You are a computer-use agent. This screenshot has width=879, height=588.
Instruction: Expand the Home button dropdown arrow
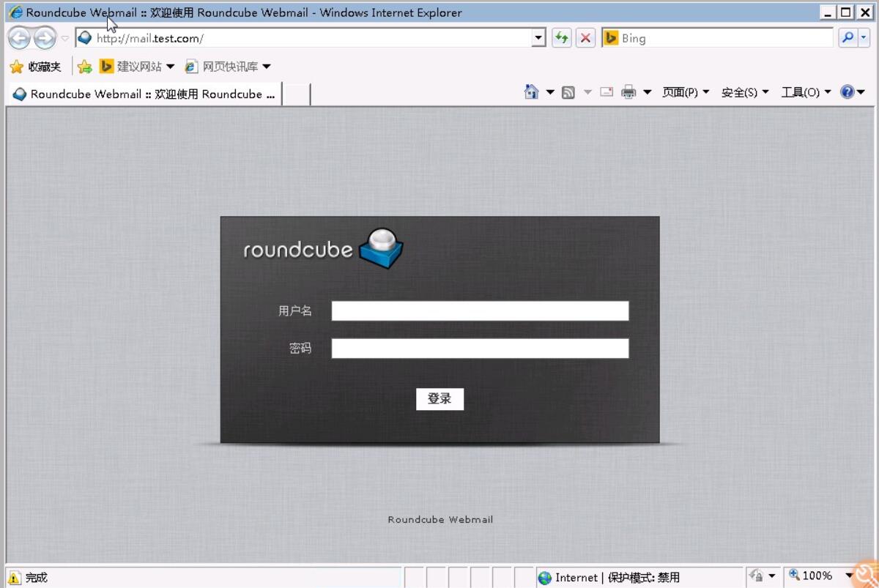coord(550,92)
